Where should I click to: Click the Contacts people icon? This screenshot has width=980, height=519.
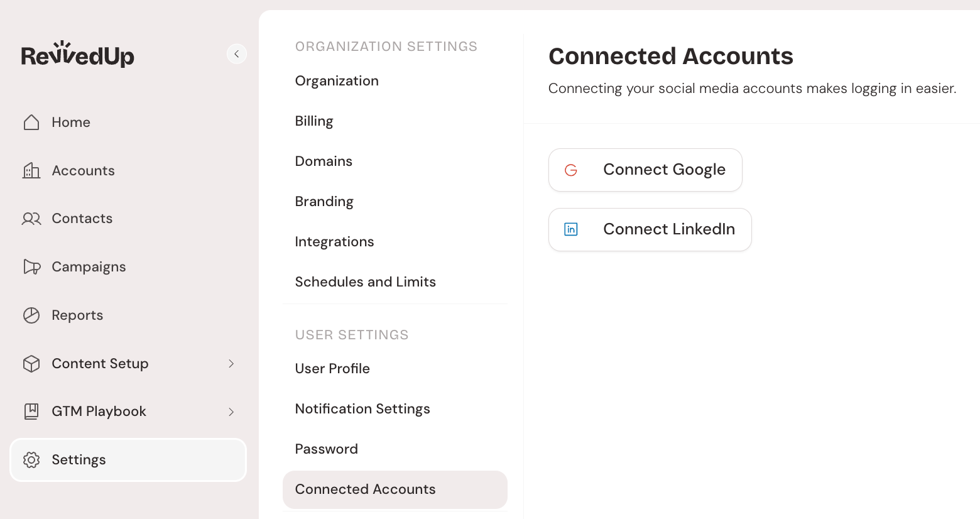tap(31, 219)
